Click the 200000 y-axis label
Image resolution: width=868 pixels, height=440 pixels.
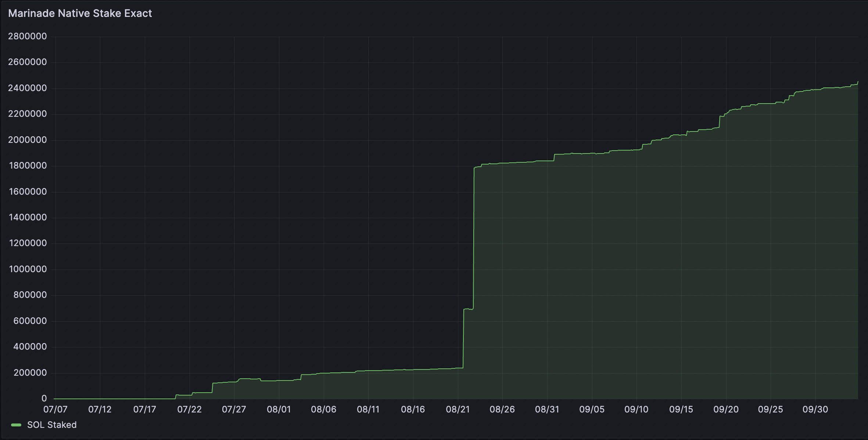[30, 373]
